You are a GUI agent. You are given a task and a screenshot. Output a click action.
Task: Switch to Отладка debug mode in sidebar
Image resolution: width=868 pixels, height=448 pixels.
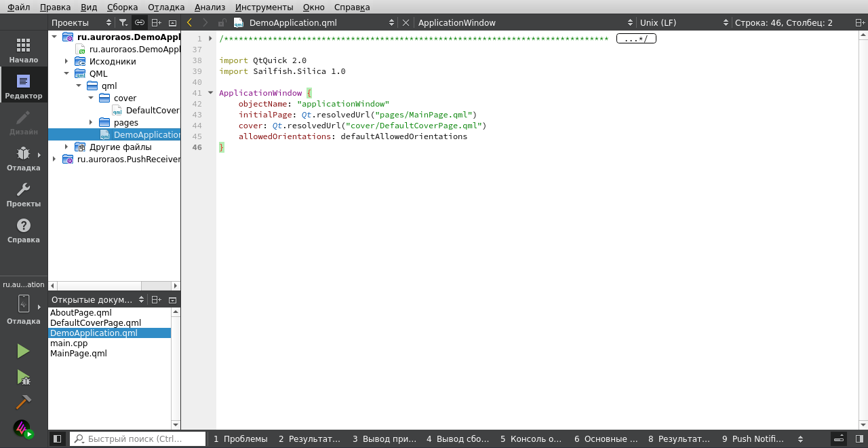click(24, 158)
